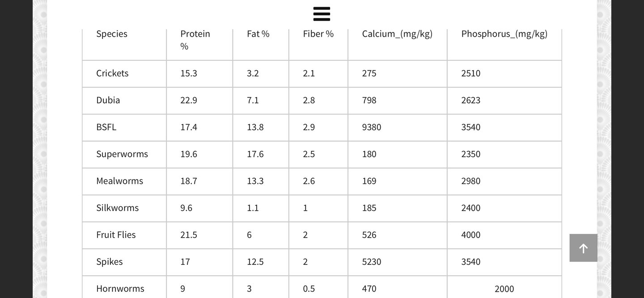Screen dimensions: 644x298
Task: Select the Crickets row label
Action: click(x=112, y=73)
